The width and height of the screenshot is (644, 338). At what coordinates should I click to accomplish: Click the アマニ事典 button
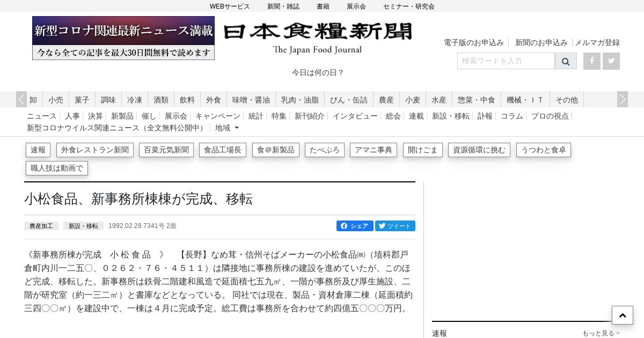[374, 150]
